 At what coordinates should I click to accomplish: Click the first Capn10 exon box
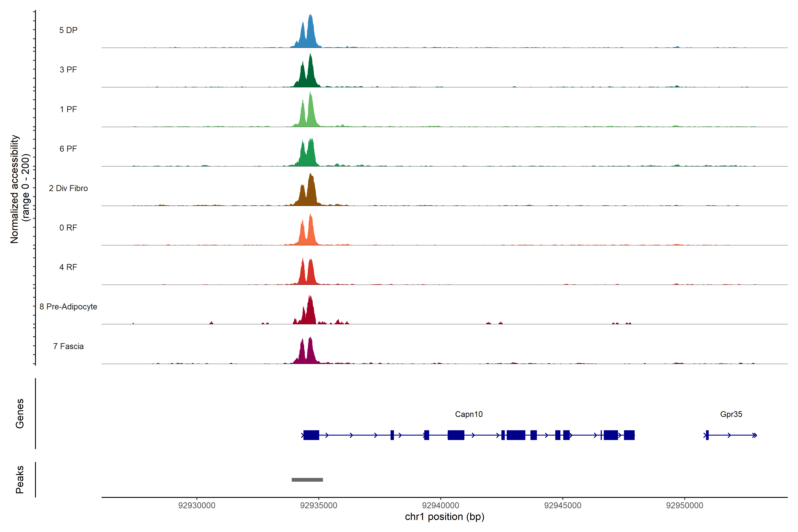click(311, 435)
